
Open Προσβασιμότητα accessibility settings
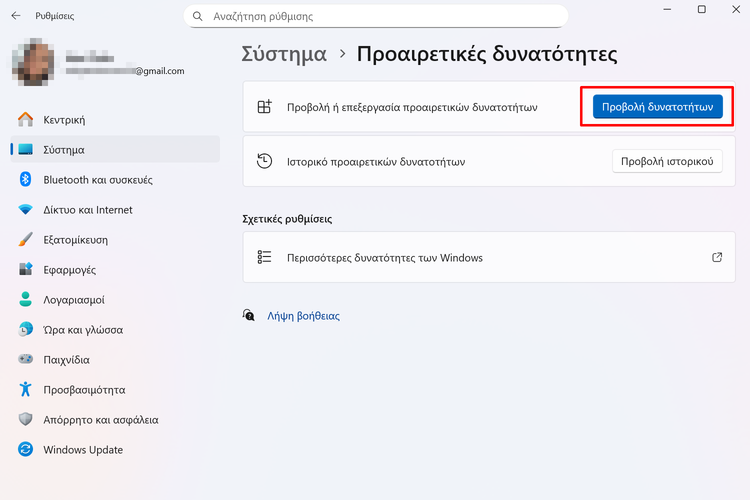(x=84, y=390)
